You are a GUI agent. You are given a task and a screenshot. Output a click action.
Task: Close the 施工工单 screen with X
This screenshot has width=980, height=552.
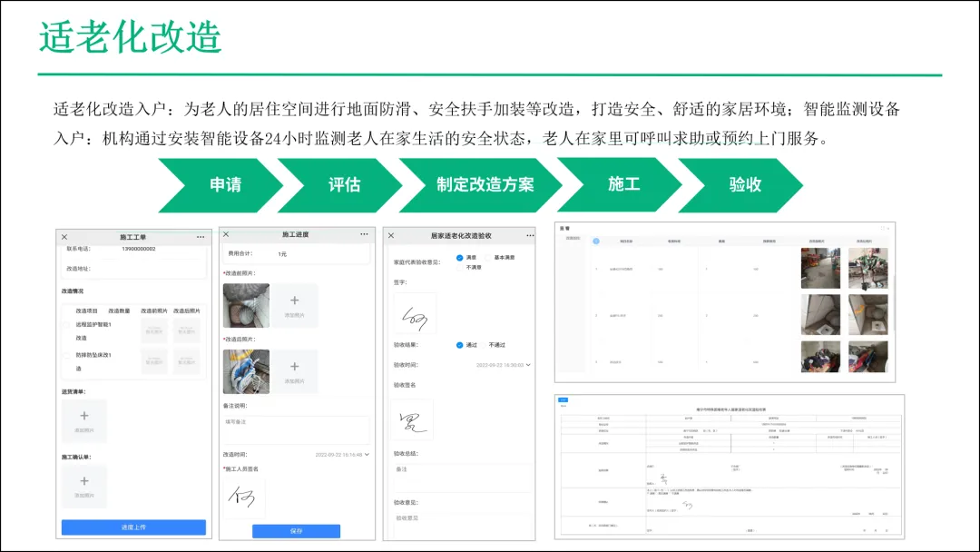[64, 237]
